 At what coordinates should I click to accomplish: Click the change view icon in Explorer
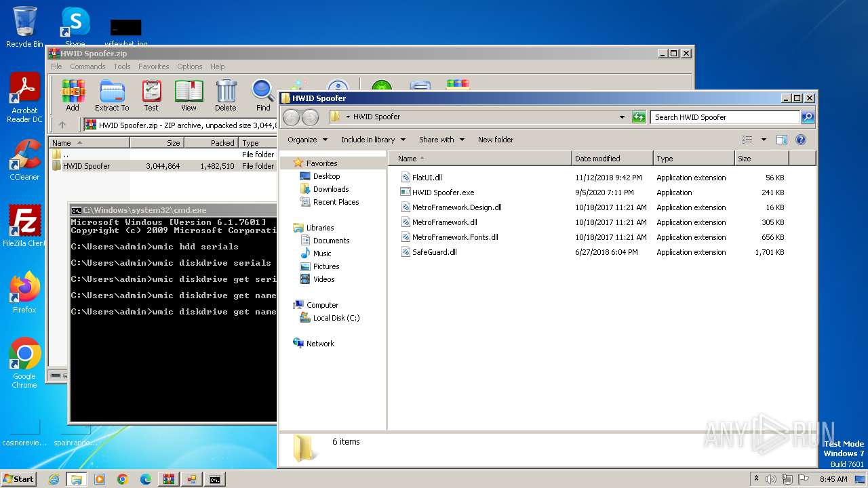pyautogui.click(x=747, y=140)
